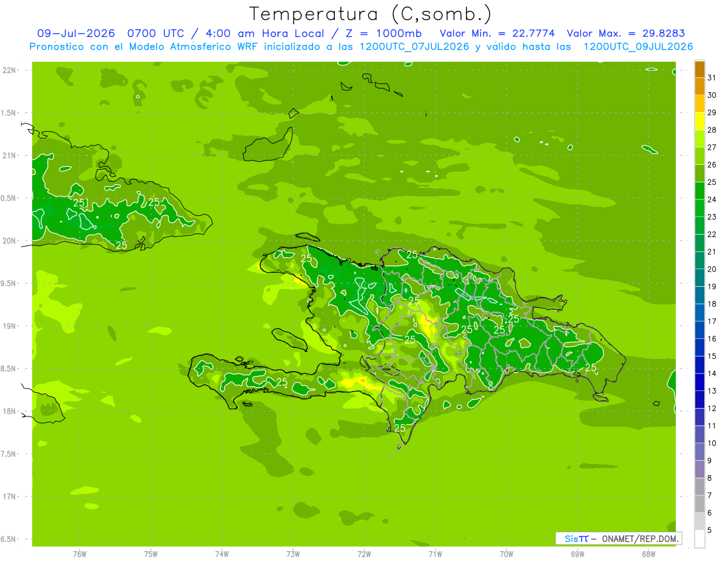This screenshot has height=562, width=728.
Task: Click the "20N" latitude label
Action: coord(8,241)
